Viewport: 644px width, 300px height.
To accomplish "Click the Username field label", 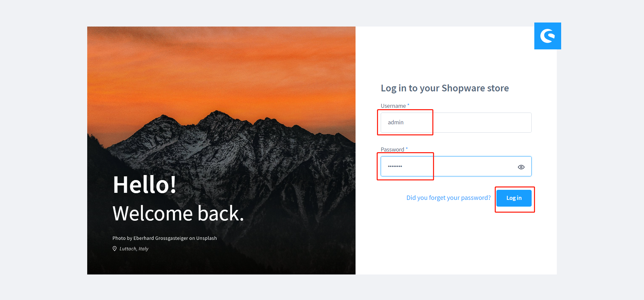I will (393, 106).
